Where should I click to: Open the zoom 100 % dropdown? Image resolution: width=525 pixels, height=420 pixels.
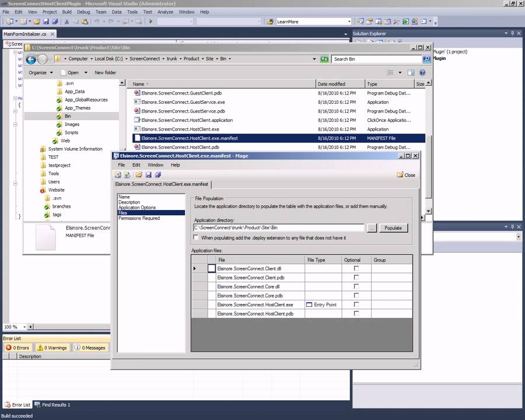(x=24, y=327)
